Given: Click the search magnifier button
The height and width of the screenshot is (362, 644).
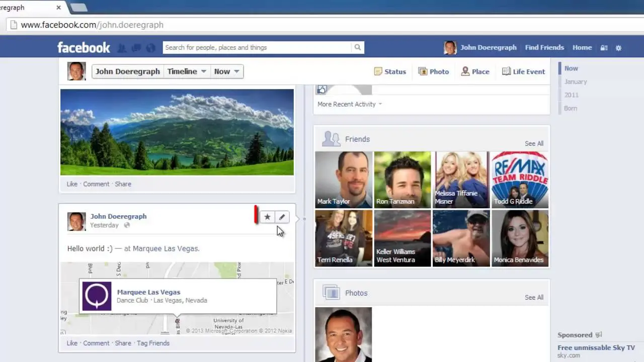Looking at the screenshot, I should coord(358,47).
